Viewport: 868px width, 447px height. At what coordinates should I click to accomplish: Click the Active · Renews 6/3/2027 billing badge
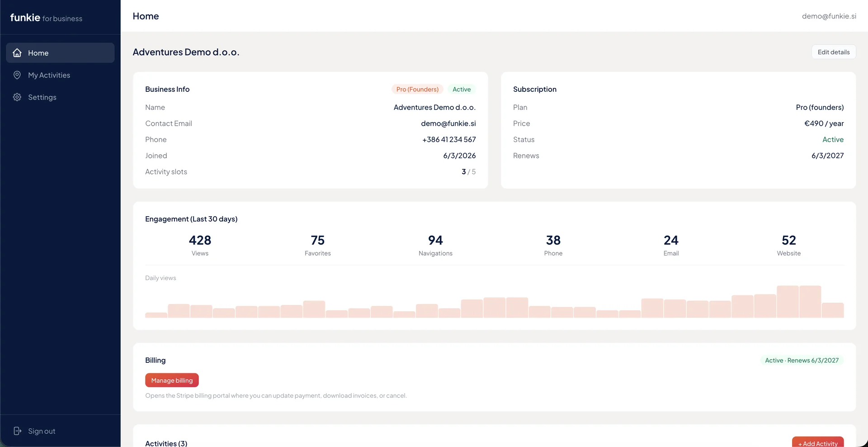pyautogui.click(x=802, y=361)
